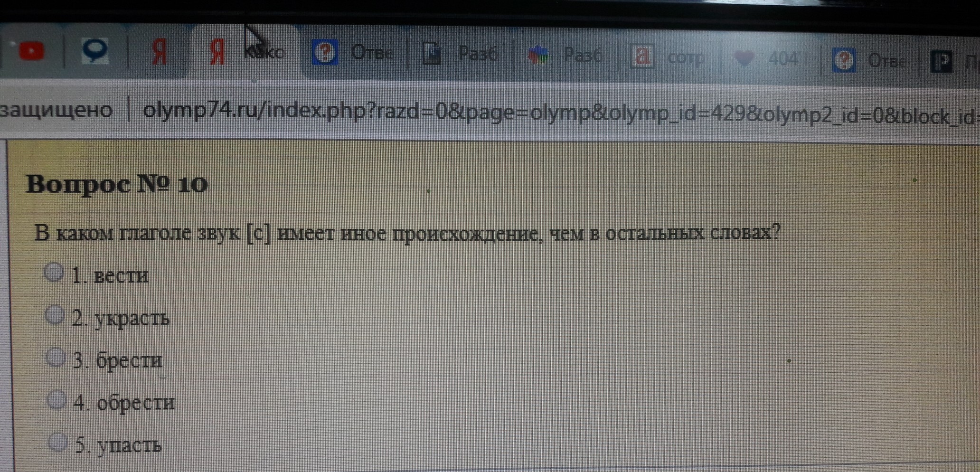Switch to the second Отве tab on the right
The height and width of the screenshot is (472, 980).
[x=886, y=61]
